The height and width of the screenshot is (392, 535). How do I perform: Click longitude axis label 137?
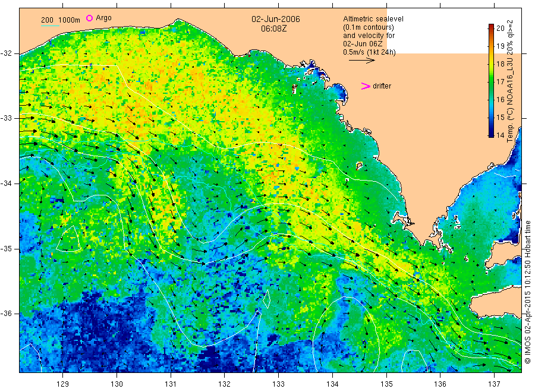[494, 384]
